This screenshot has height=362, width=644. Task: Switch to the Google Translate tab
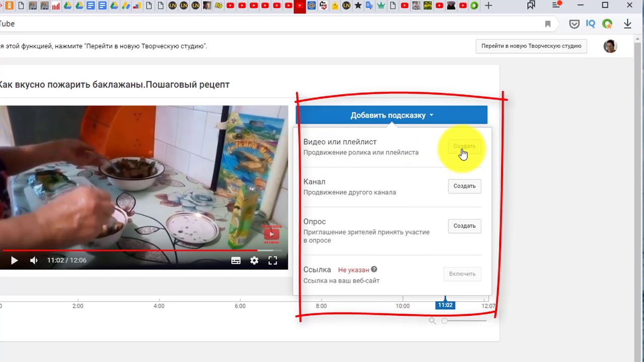coord(369,6)
